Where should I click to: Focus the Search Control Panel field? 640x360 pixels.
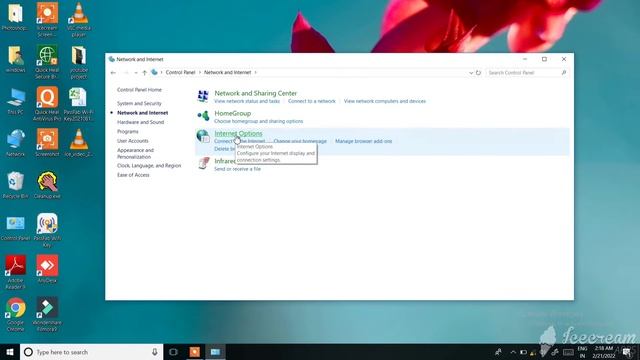pyautogui.click(x=527, y=73)
